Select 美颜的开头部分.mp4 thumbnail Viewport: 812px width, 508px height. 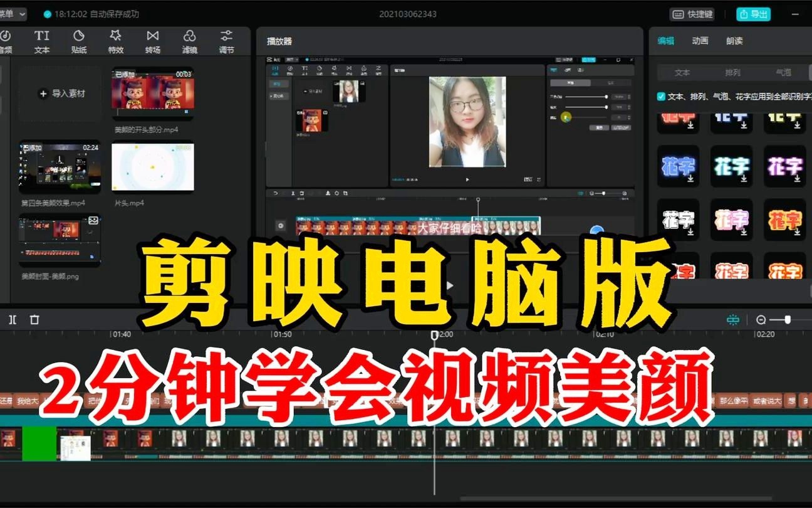pyautogui.click(x=153, y=93)
